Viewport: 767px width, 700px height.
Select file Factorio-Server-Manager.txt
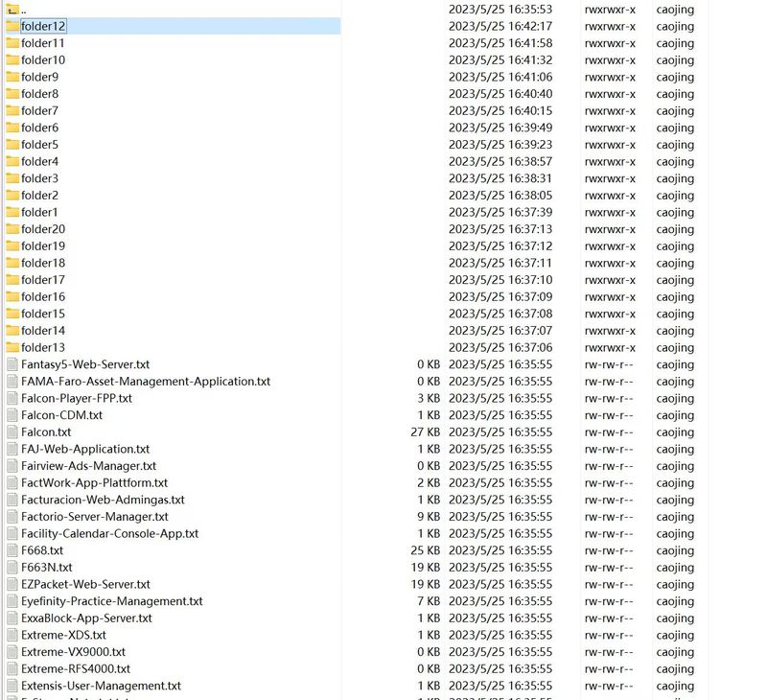(94, 517)
